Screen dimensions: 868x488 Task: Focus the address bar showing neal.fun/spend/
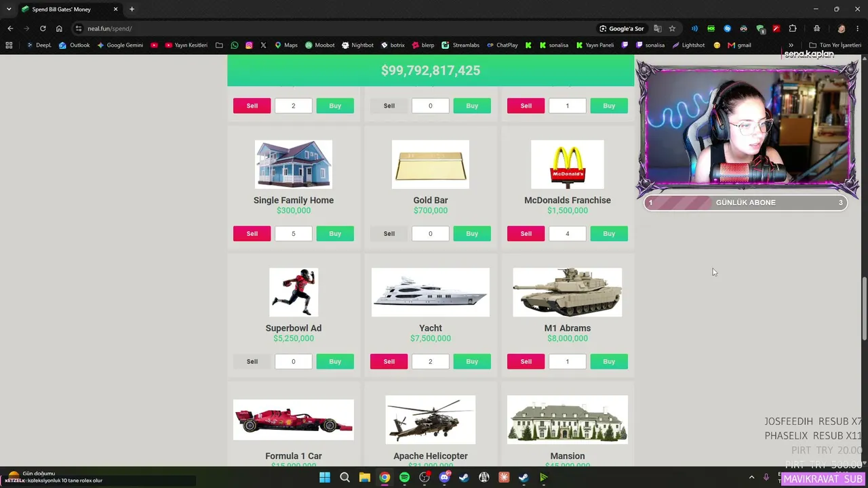[x=339, y=28]
